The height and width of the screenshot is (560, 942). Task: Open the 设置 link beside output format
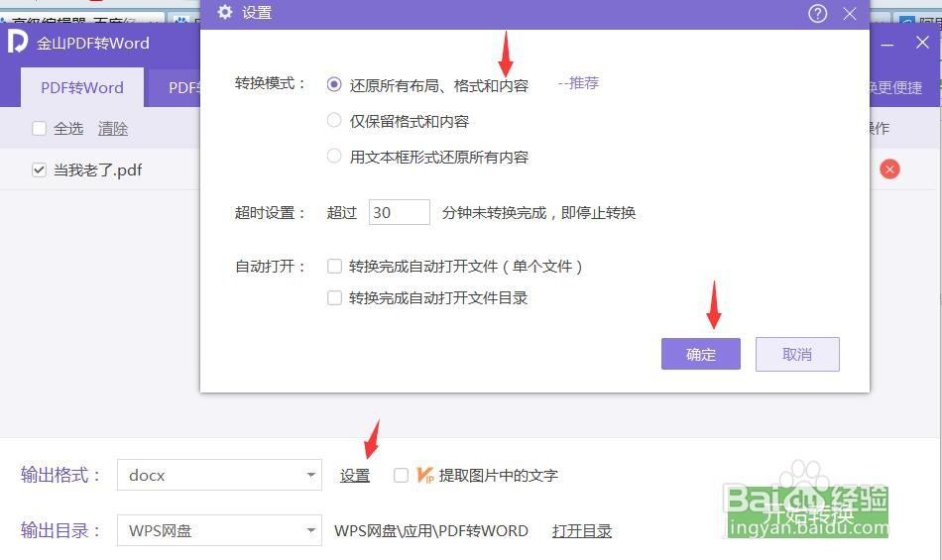[x=354, y=476]
